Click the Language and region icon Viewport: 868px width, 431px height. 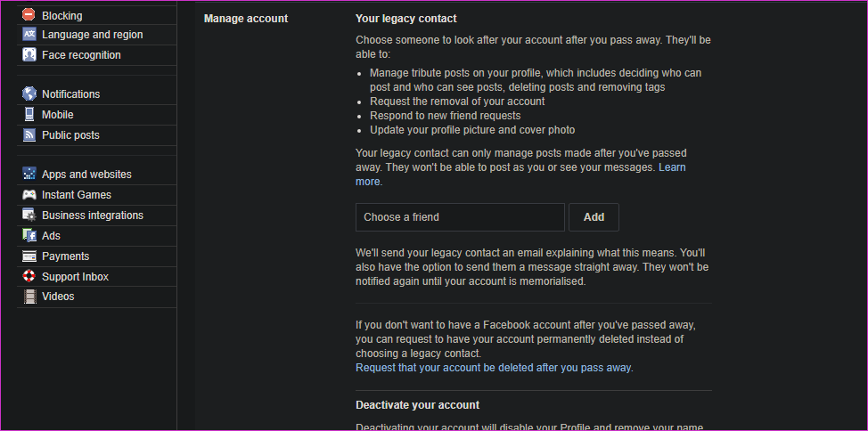point(29,35)
